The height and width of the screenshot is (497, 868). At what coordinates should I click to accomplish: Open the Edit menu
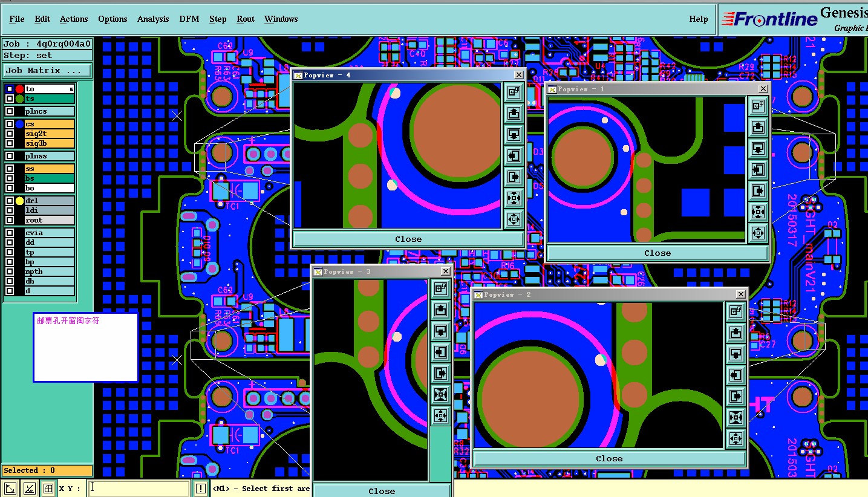pyautogui.click(x=42, y=19)
